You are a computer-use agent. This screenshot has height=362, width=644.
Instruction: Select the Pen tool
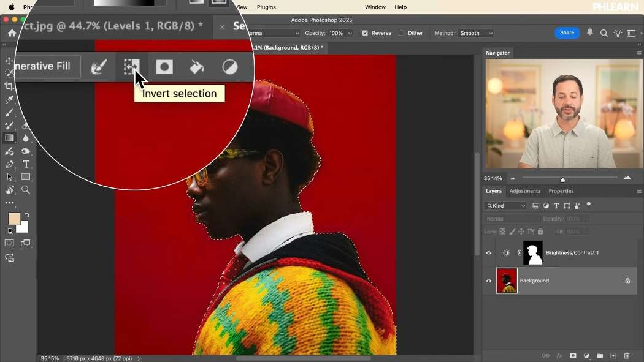click(9, 164)
